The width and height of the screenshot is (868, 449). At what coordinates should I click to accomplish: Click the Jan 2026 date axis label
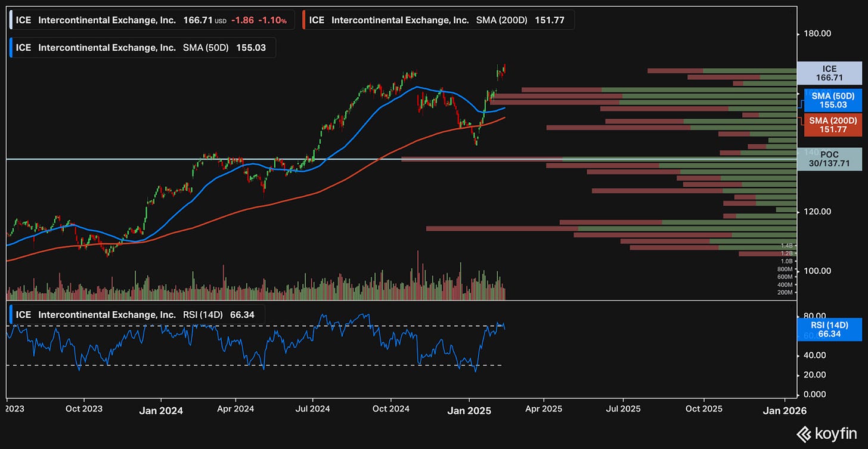click(786, 410)
